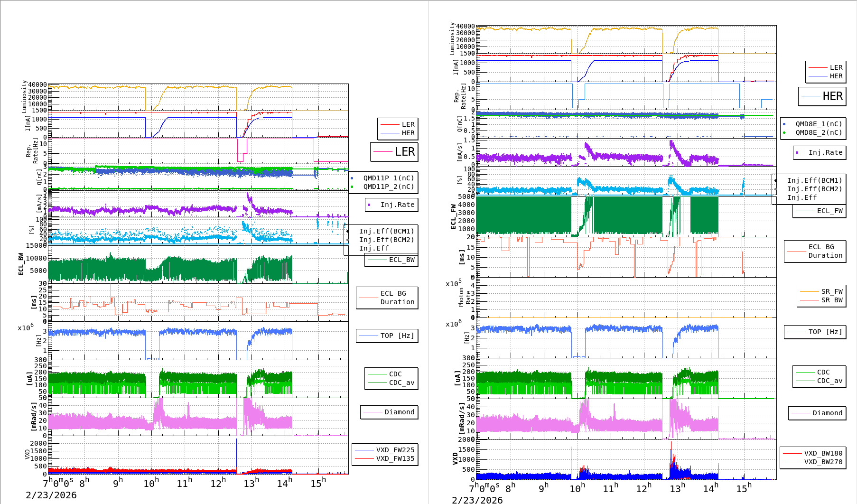Select QMD11P_1(nC) legend entry
This screenshot has height=504, width=857.
[x=389, y=178]
